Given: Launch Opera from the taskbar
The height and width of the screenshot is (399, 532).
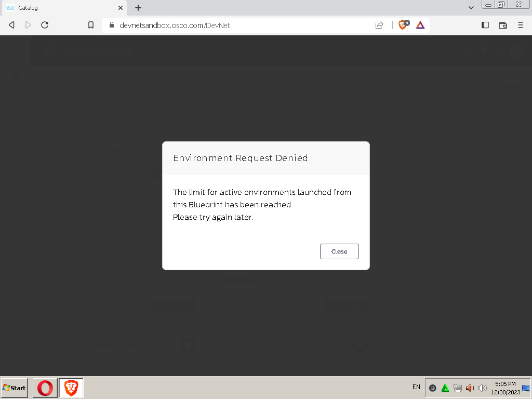Looking at the screenshot, I should (x=45, y=388).
